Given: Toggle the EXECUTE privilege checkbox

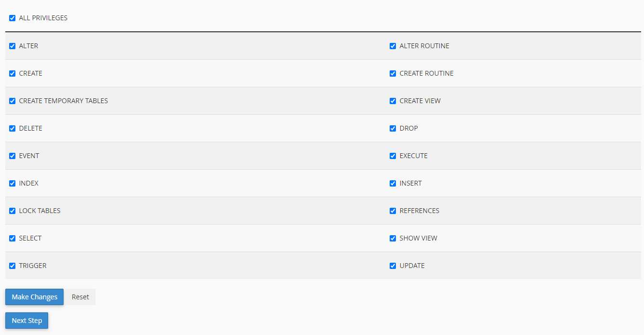Looking at the screenshot, I should 393,156.
